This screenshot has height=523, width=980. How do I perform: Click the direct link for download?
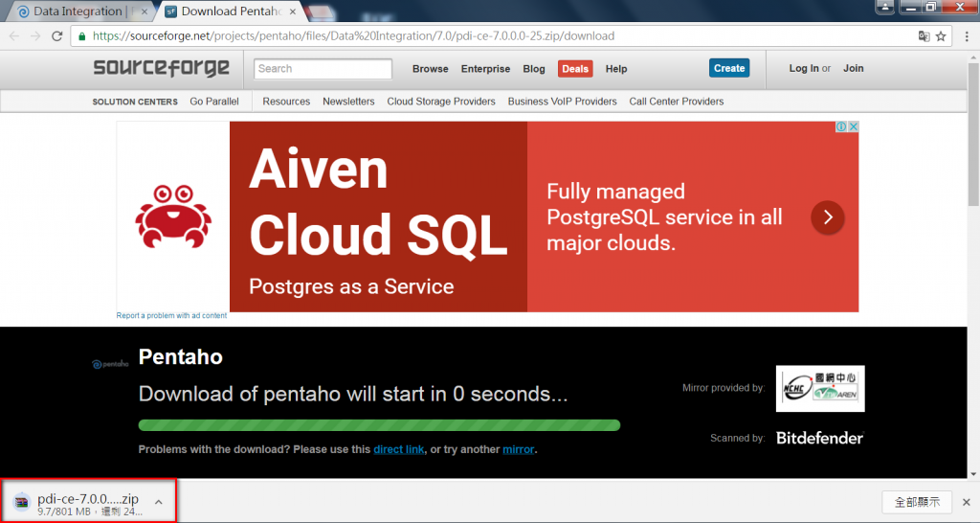[x=399, y=450]
